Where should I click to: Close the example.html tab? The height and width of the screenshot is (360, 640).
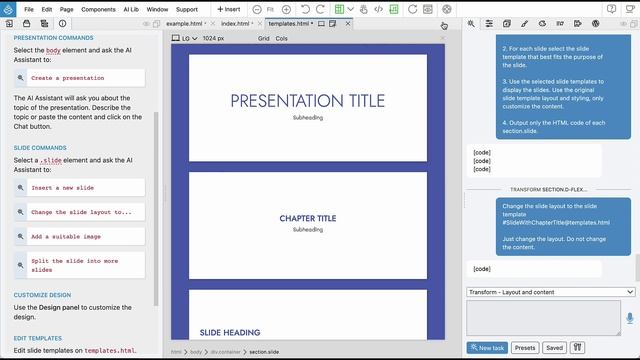[212, 24]
